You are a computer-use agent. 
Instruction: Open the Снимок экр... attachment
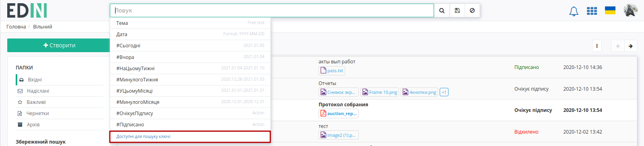point(338,92)
